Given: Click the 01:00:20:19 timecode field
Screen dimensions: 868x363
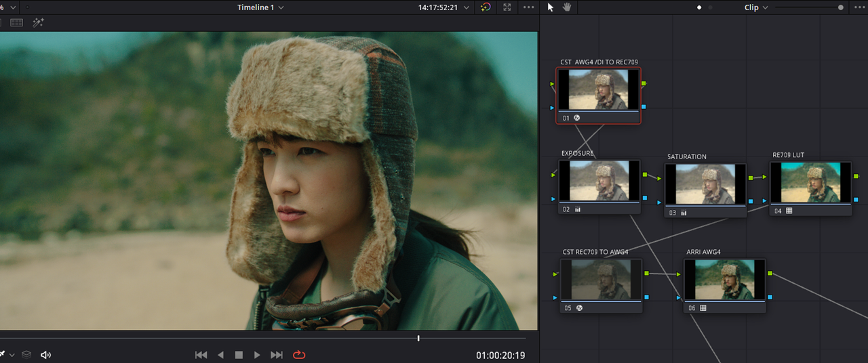Looking at the screenshot, I should (x=500, y=356).
